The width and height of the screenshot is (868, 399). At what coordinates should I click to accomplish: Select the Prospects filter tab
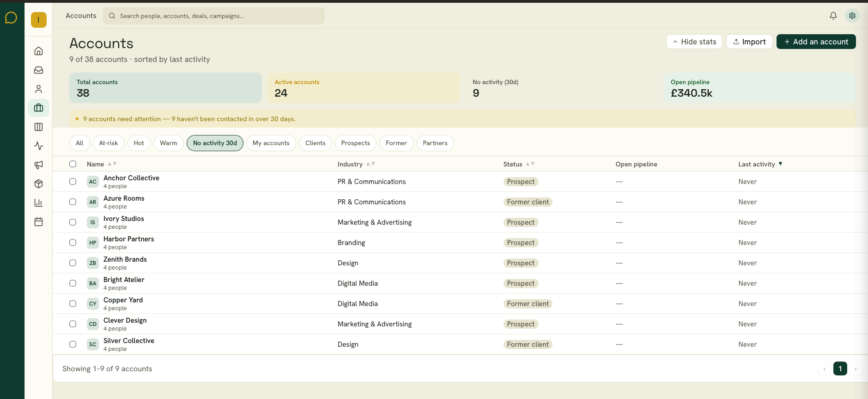[x=356, y=143]
